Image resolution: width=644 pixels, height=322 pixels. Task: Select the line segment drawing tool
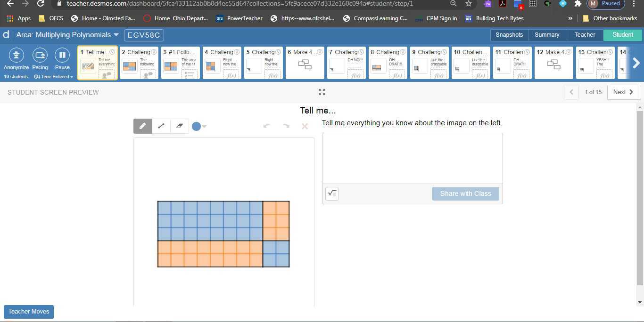161,126
